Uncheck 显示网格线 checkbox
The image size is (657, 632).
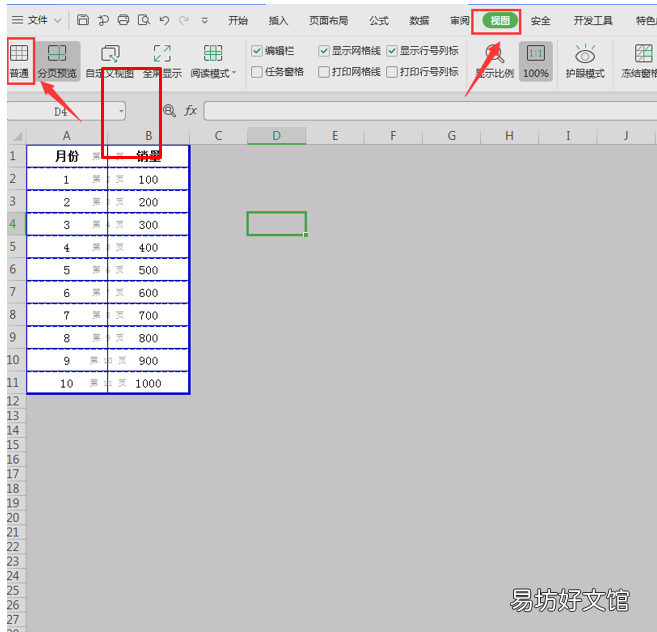coord(323,51)
